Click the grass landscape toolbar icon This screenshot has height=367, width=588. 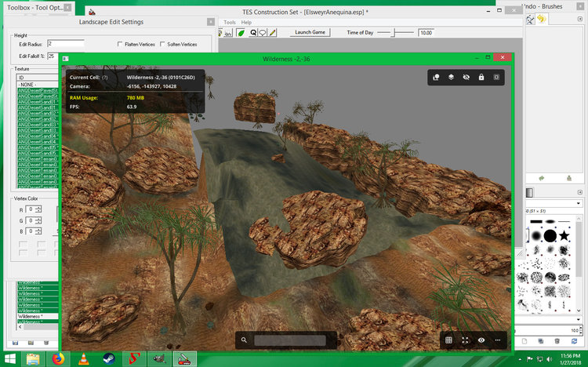click(228, 34)
